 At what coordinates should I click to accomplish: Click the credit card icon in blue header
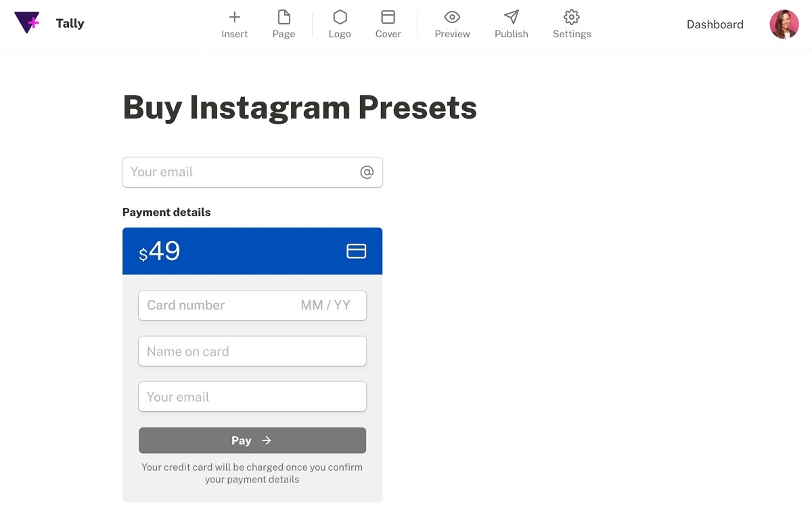357,251
